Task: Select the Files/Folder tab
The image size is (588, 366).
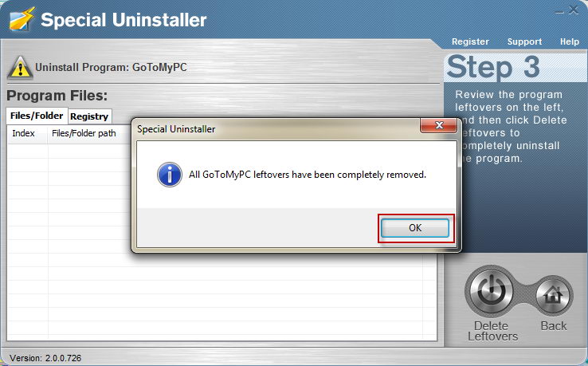Action: [37, 116]
